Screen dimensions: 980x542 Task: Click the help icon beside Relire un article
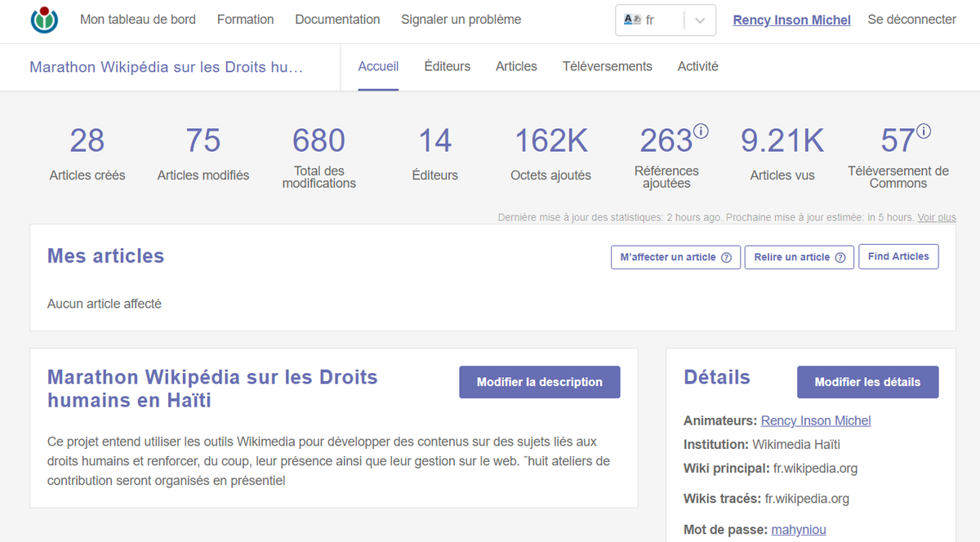pos(842,256)
